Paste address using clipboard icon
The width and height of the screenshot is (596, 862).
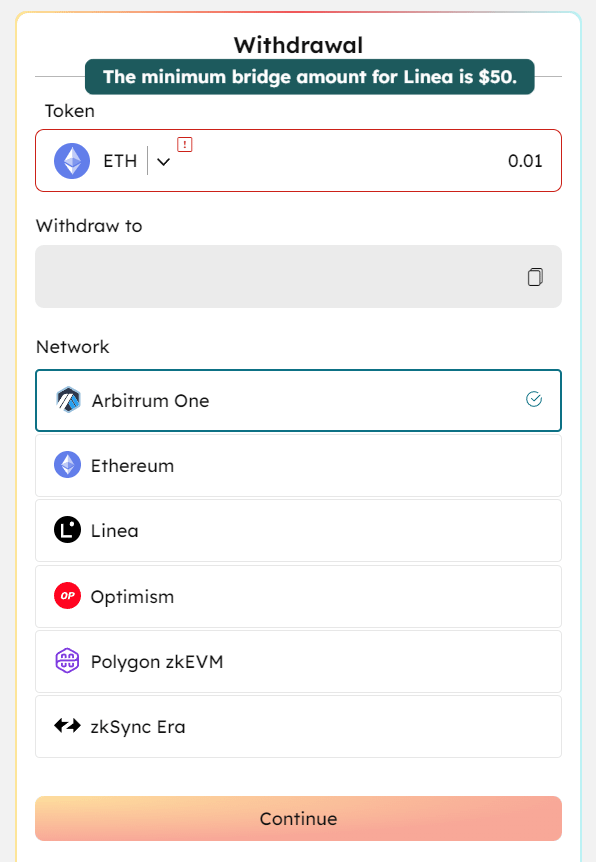point(535,277)
